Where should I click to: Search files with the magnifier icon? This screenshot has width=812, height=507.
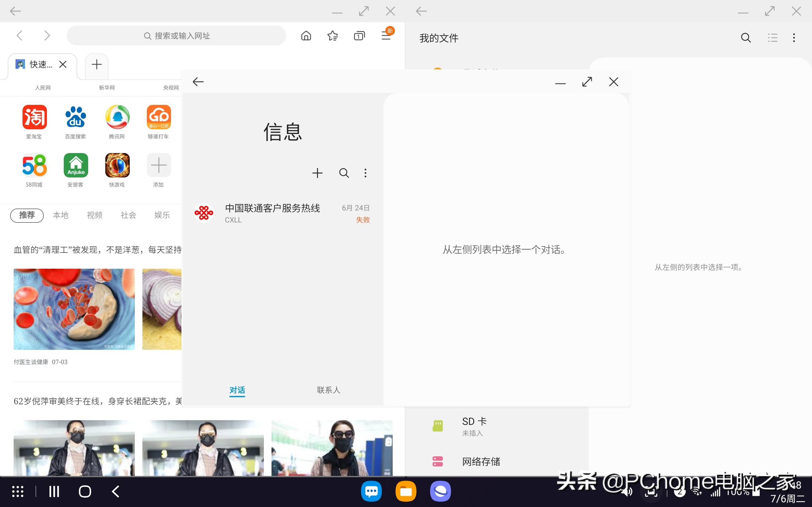[746, 38]
